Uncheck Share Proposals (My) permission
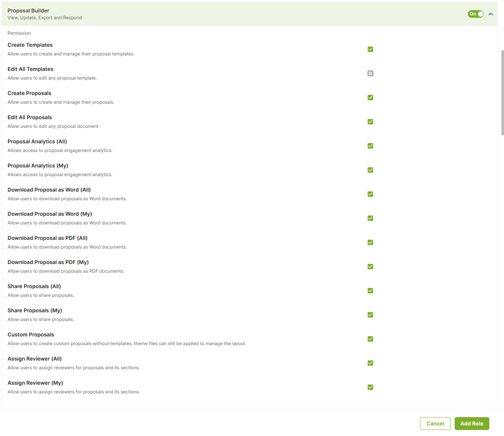Image resolution: width=504 pixels, height=436 pixels. click(370, 315)
